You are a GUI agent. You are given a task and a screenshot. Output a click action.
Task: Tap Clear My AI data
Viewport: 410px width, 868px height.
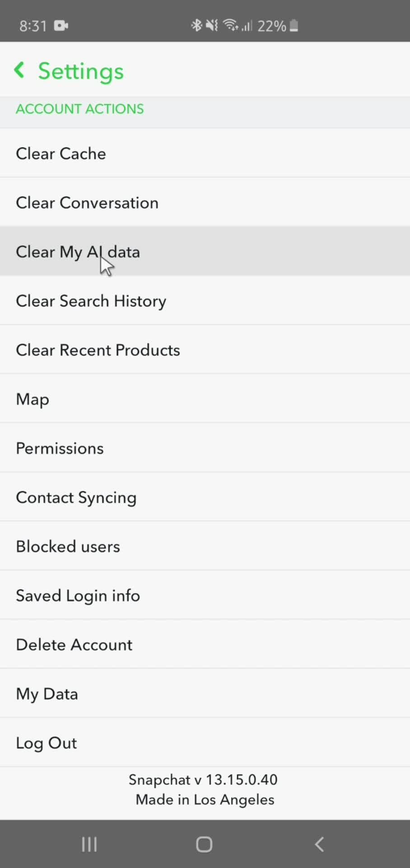point(78,252)
